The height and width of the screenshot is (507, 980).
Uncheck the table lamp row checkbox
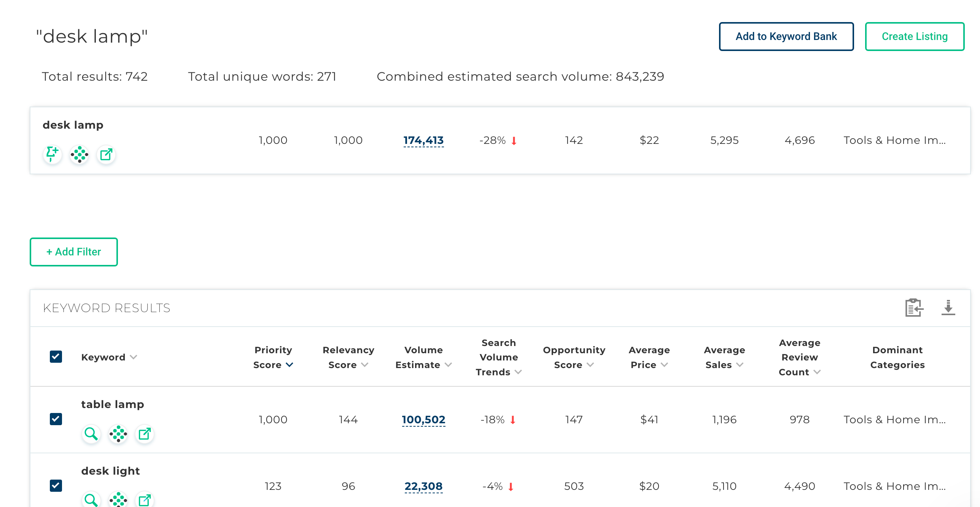point(56,419)
